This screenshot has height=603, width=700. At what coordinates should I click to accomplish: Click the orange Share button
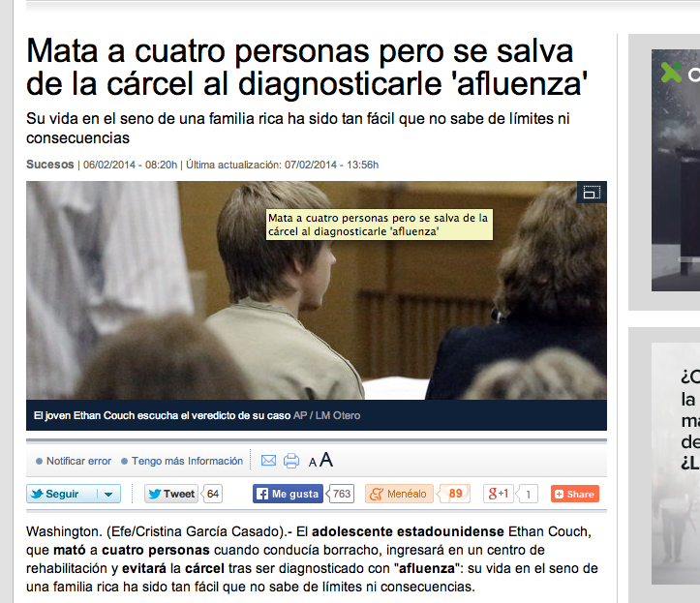click(x=574, y=494)
